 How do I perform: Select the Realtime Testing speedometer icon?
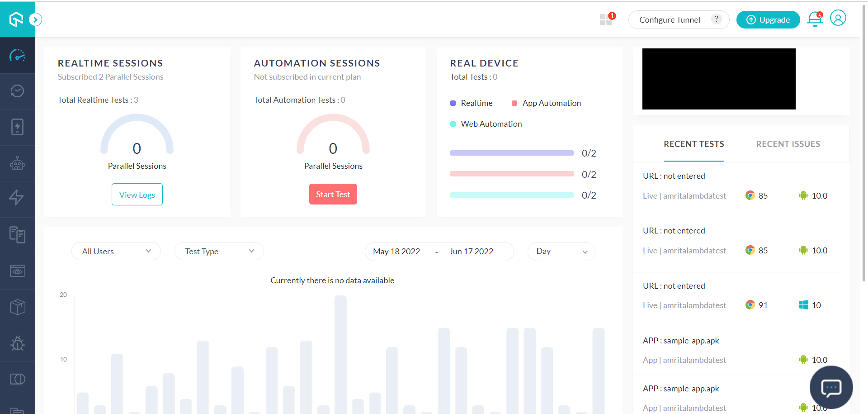coord(18,55)
